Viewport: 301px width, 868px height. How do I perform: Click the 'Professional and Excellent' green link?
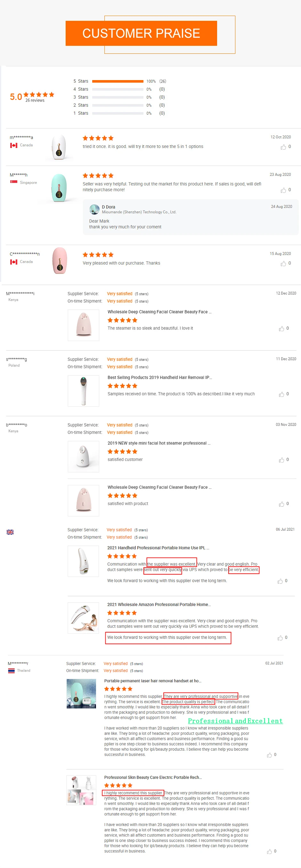pyautogui.click(x=235, y=721)
